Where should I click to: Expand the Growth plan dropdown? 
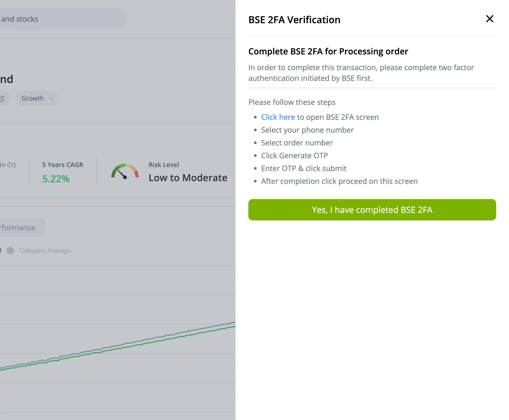(37, 98)
